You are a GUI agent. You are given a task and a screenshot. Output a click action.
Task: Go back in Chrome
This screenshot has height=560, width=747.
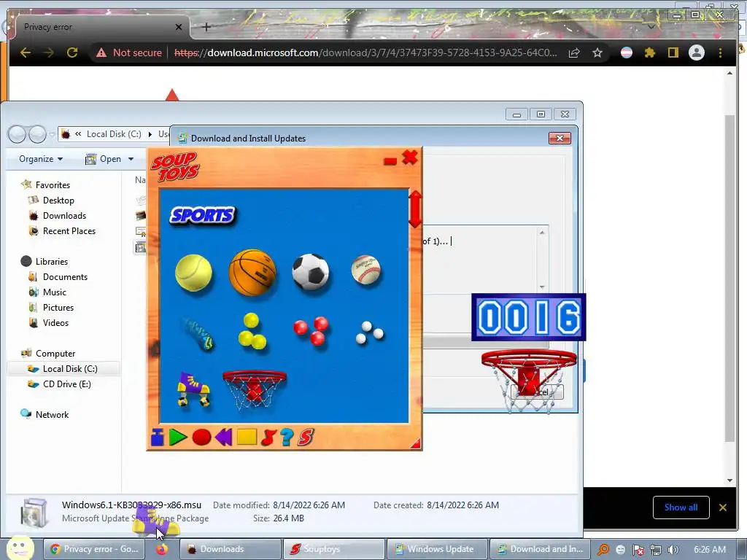point(26,52)
